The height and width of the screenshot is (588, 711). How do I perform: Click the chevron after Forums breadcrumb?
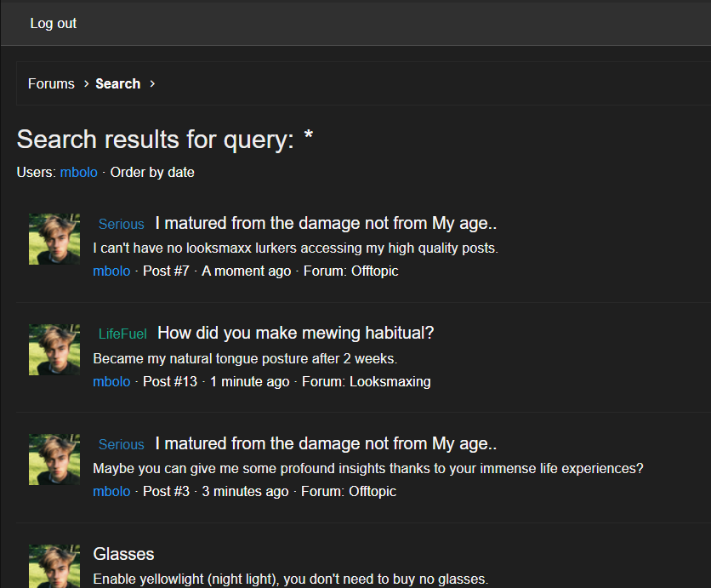(x=86, y=84)
